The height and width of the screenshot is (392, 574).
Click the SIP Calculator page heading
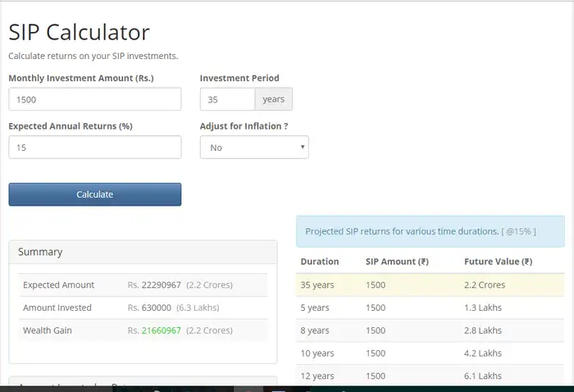coord(79,32)
